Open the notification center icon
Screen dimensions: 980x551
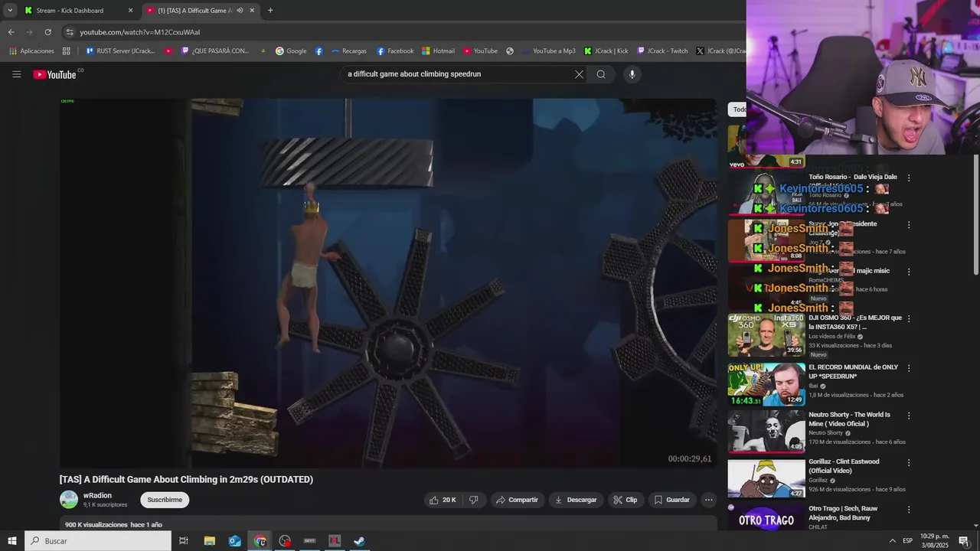coord(963,541)
